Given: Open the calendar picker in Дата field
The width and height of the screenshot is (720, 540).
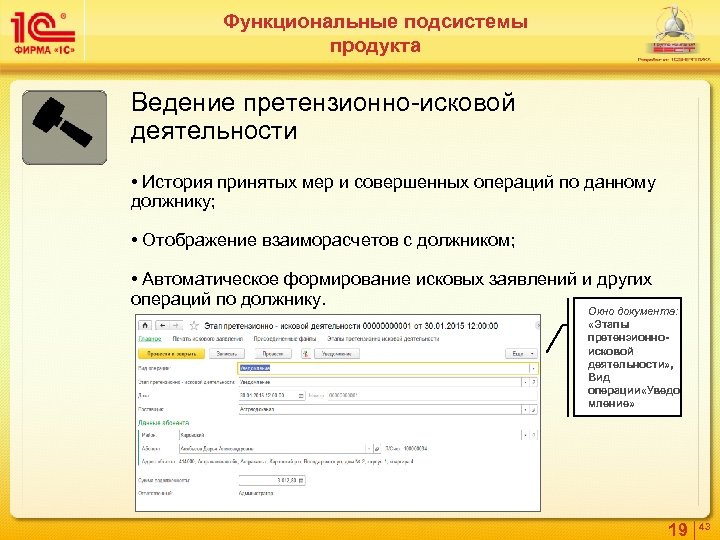Looking at the screenshot, I should pyautogui.click(x=301, y=395).
